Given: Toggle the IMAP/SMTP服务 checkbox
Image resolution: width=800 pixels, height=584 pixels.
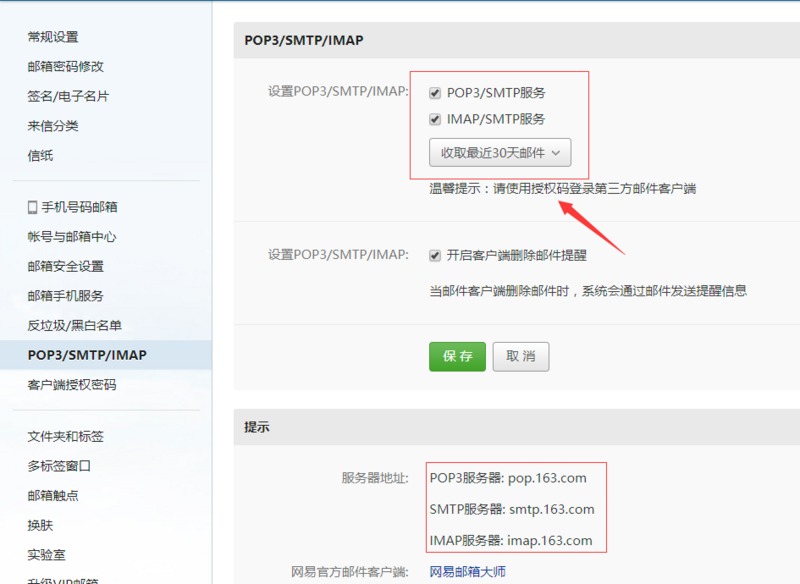Looking at the screenshot, I should click(x=435, y=119).
